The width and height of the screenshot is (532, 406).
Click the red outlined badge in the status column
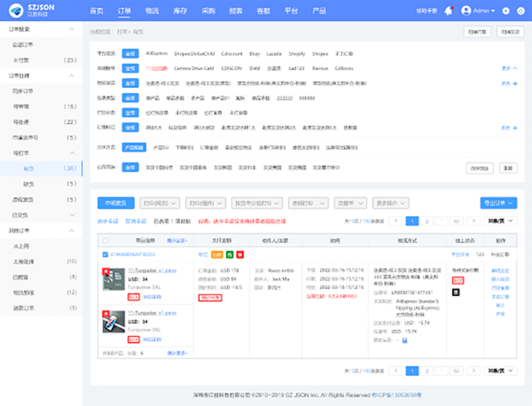[x=458, y=280]
